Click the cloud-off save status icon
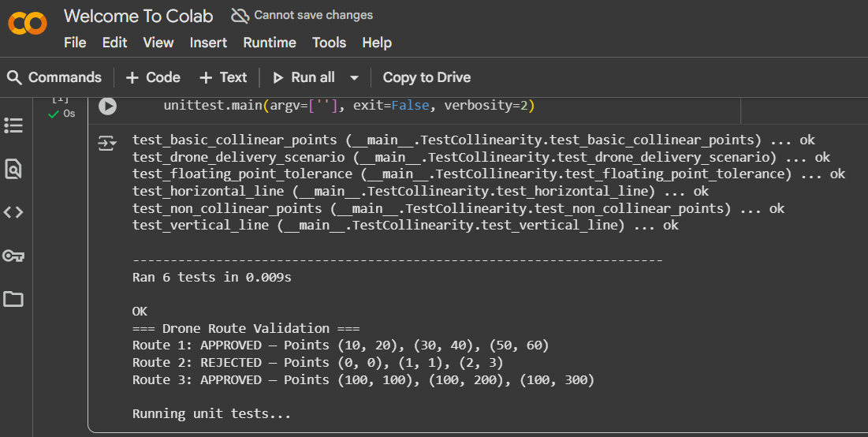The height and width of the screenshot is (437, 868). (240, 15)
